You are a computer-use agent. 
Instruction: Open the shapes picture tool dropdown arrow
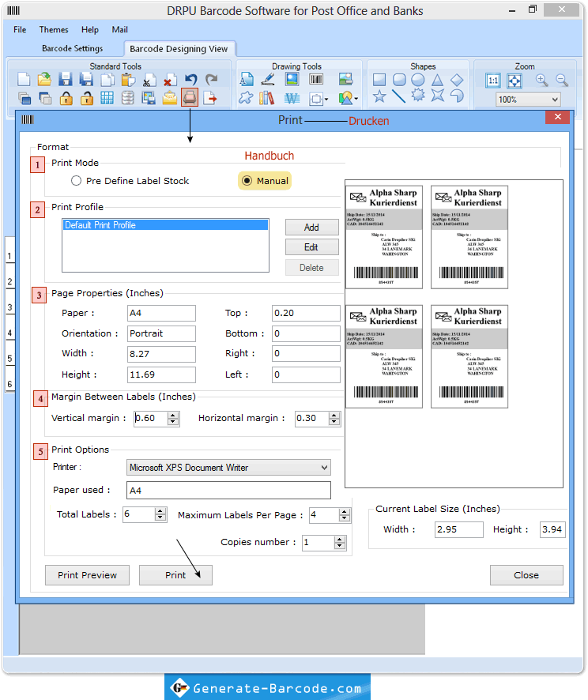356,99
